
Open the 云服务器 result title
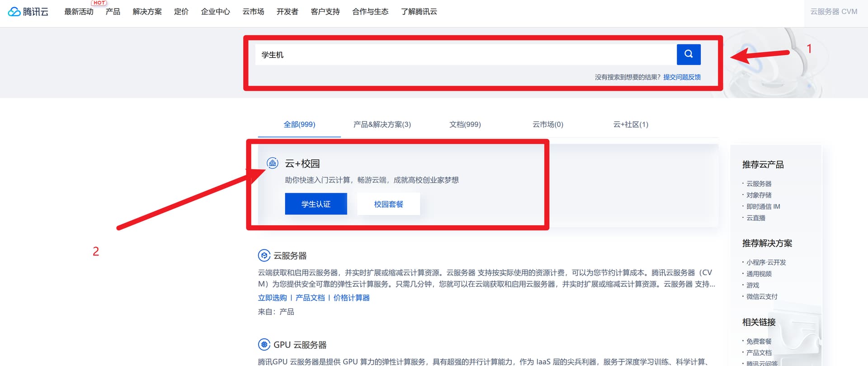[290, 256]
